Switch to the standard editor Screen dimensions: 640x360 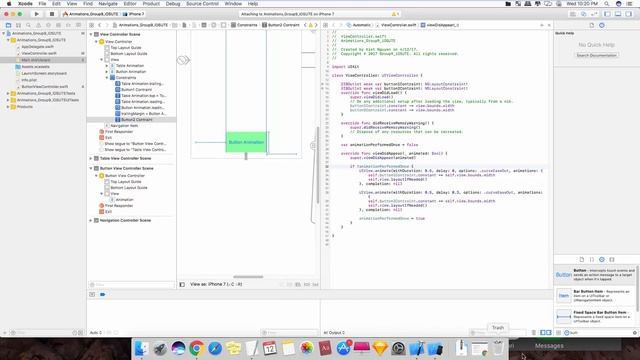(x=573, y=14)
